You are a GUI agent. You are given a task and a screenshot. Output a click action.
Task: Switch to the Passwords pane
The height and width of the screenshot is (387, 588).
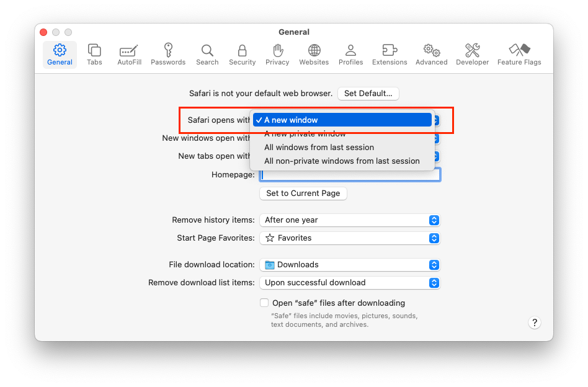pos(168,55)
